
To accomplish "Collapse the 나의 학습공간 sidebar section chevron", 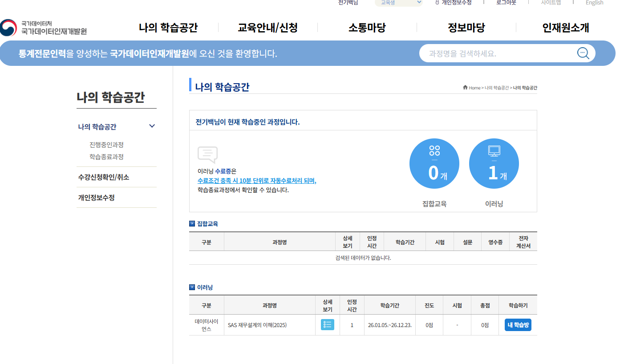I will tap(152, 126).
